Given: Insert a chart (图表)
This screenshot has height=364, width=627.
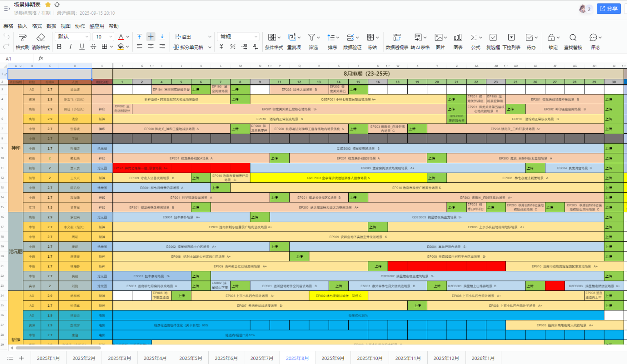Looking at the screenshot, I should 458,42.
